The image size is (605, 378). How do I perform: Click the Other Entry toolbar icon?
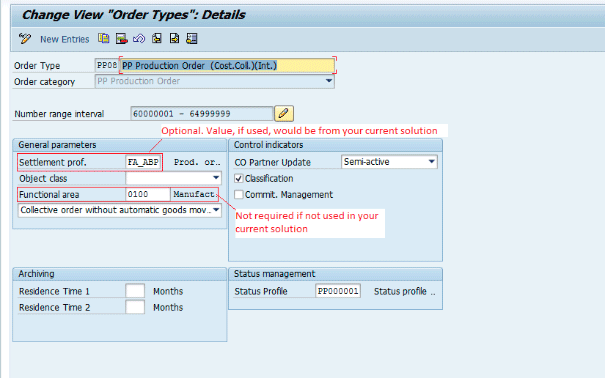click(x=192, y=38)
